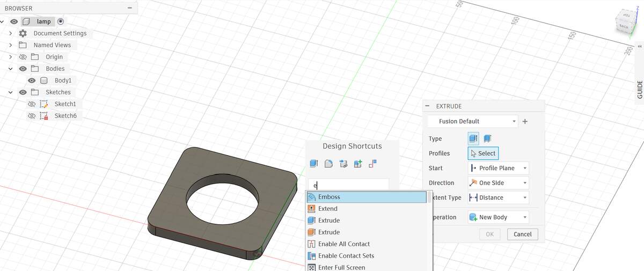The image size is (644, 271).
Task: Click the lamp name label in the browser
Action: click(43, 21)
